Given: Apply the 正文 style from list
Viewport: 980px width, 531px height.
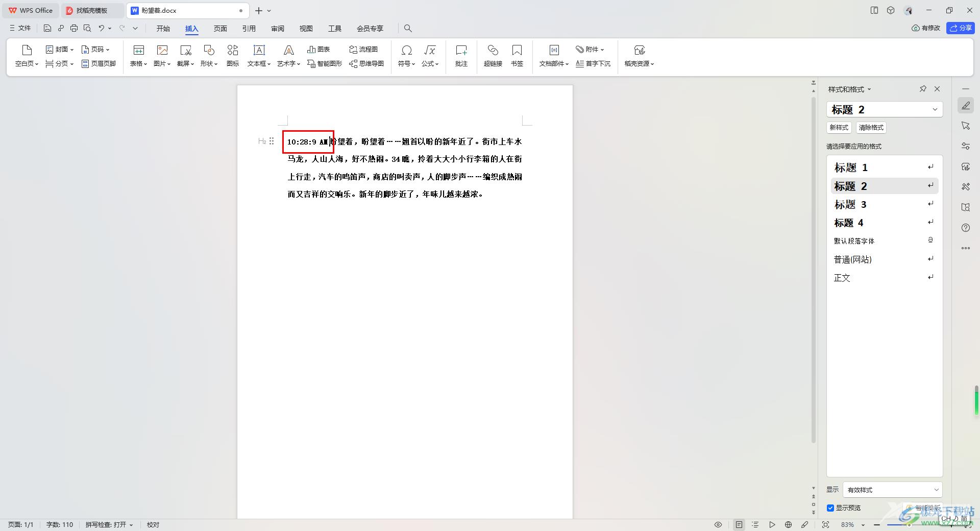Looking at the screenshot, I should coord(885,278).
